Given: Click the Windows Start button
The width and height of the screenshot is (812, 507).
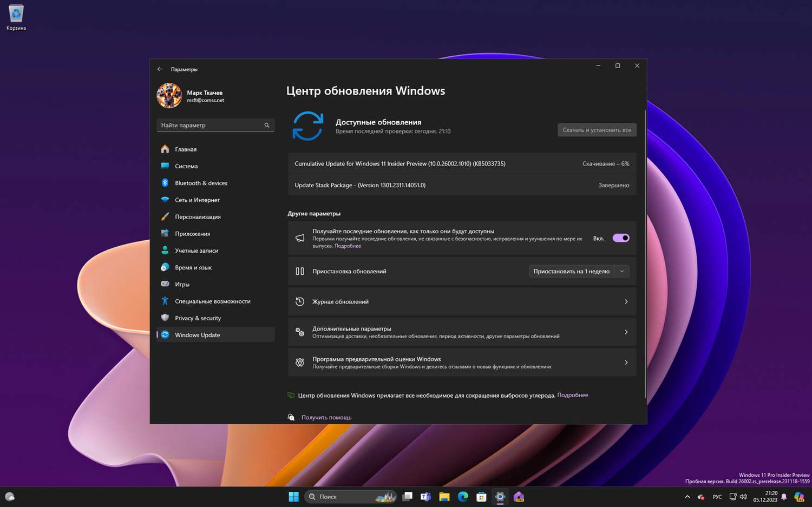Looking at the screenshot, I should [x=293, y=497].
